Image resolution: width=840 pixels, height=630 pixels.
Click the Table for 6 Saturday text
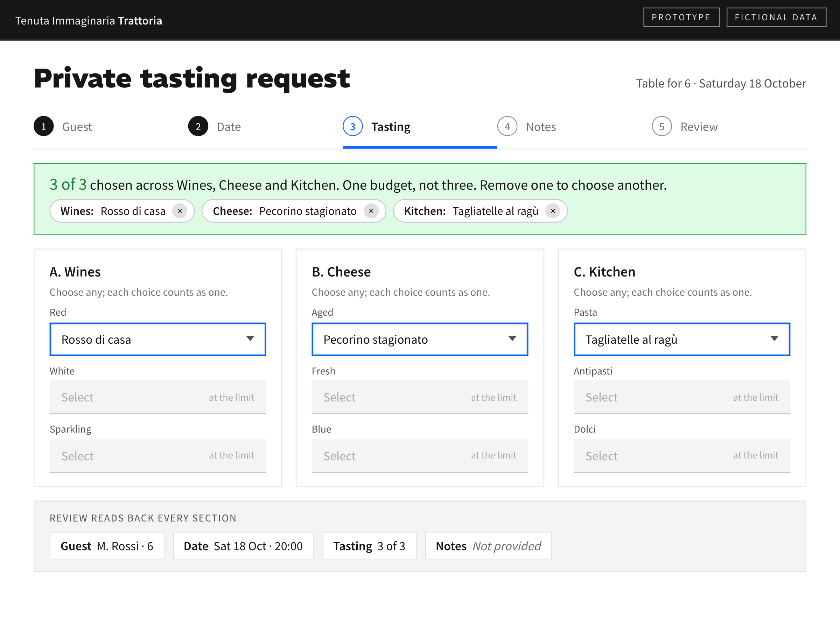[x=721, y=83]
